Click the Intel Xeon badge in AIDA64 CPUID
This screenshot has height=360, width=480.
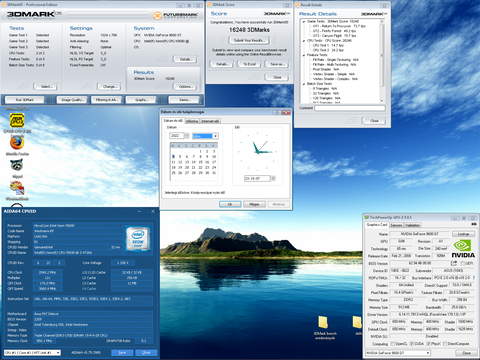(138, 238)
